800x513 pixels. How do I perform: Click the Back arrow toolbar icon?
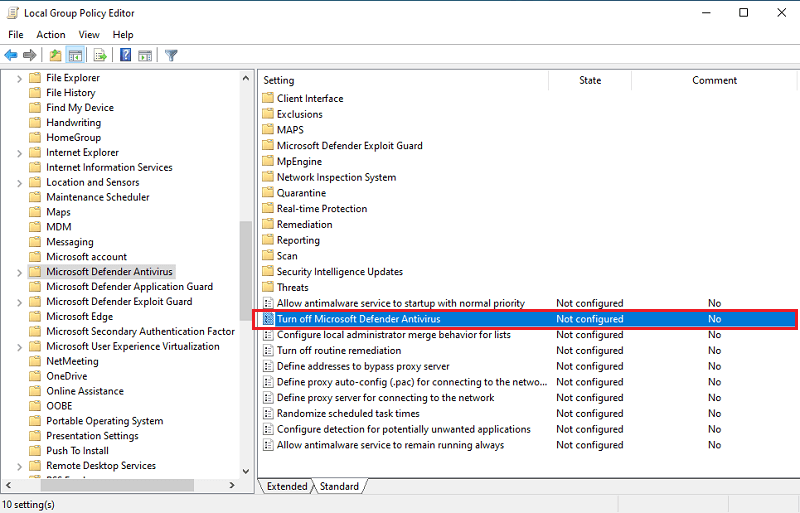pos(11,55)
